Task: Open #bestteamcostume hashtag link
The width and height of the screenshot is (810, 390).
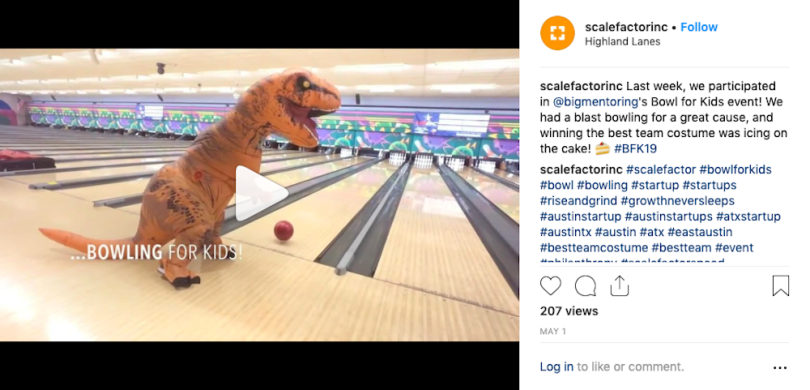Action: coord(594,247)
